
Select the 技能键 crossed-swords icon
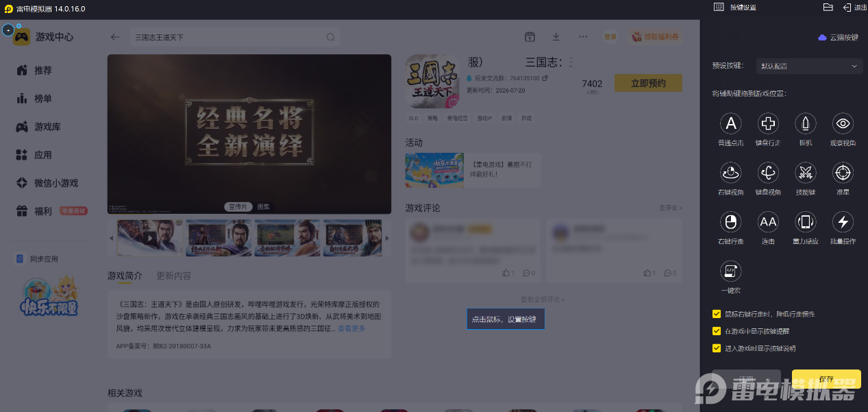pyautogui.click(x=806, y=173)
